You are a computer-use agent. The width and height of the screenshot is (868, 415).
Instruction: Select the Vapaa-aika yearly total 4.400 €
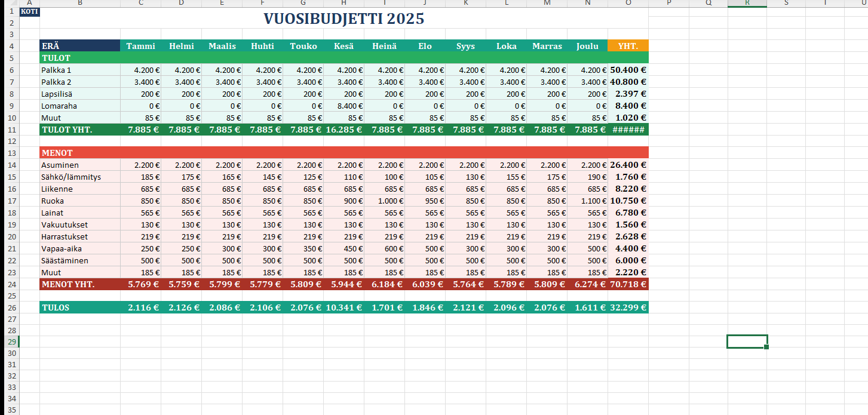click(628, 248)
